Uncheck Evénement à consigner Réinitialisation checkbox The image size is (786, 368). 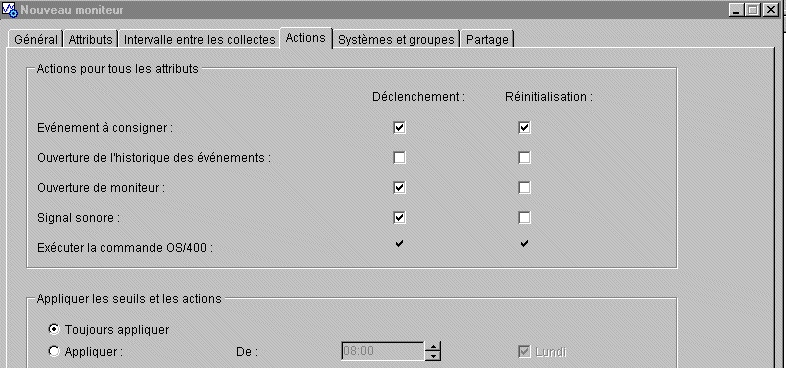(524, 128)
